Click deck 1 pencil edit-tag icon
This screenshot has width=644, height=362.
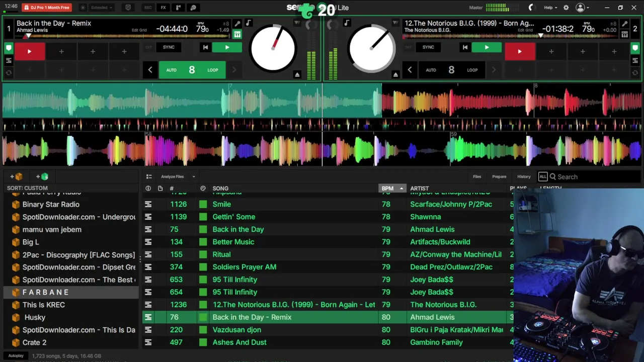[237, 24]
